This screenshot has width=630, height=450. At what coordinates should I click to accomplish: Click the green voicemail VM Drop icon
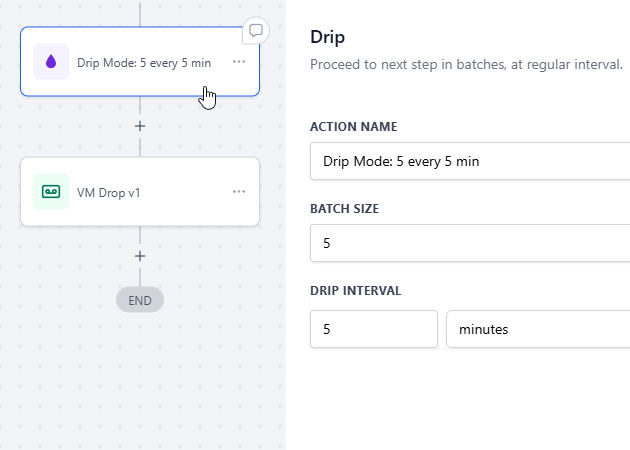point(51,191)
